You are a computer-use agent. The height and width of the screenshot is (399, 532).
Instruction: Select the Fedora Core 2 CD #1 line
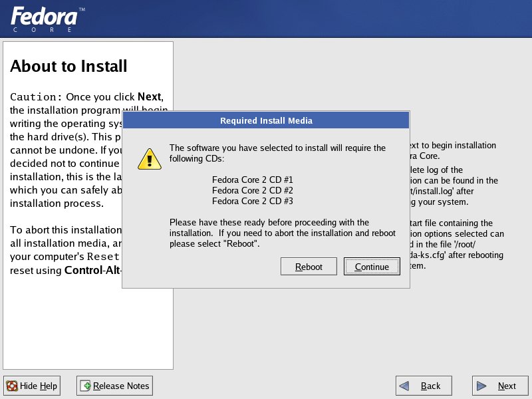pyautogui.click(x=252, y=180)
